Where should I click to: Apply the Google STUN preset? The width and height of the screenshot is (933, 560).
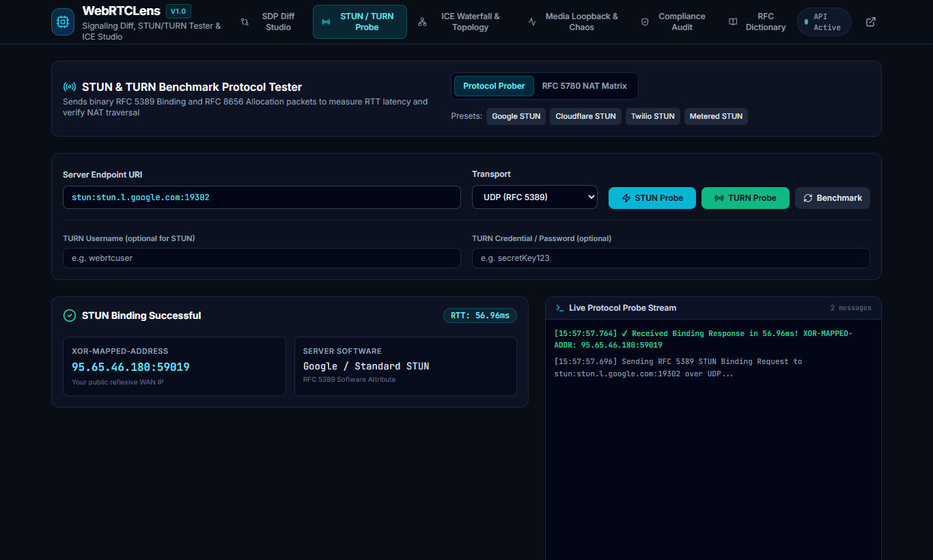coord(516,116)
